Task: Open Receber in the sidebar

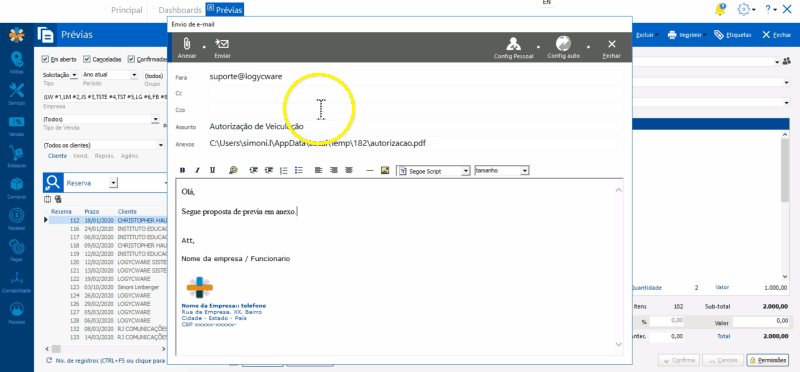Action: (x=17, y=219)
